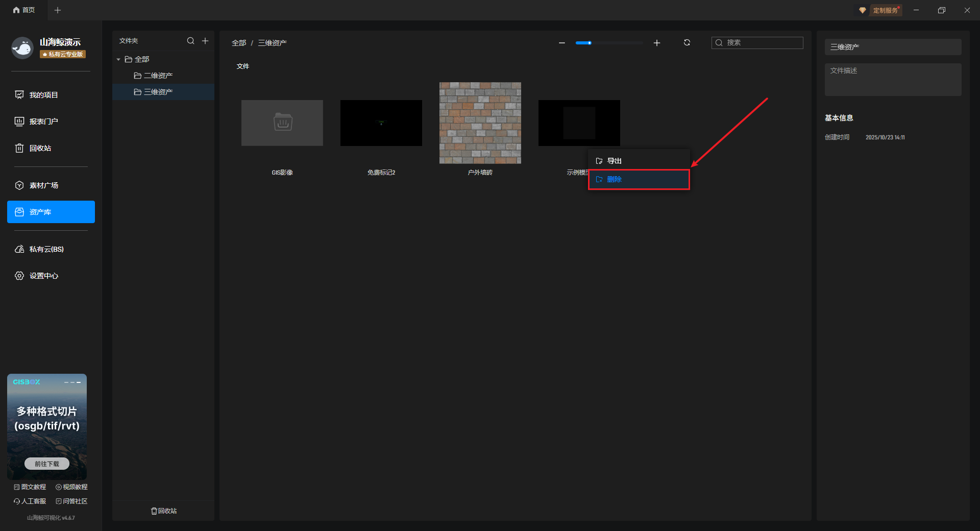Collapse the 全部 folder tree arrow
This screenshot has width=980, height=531.
click(118, 60)
